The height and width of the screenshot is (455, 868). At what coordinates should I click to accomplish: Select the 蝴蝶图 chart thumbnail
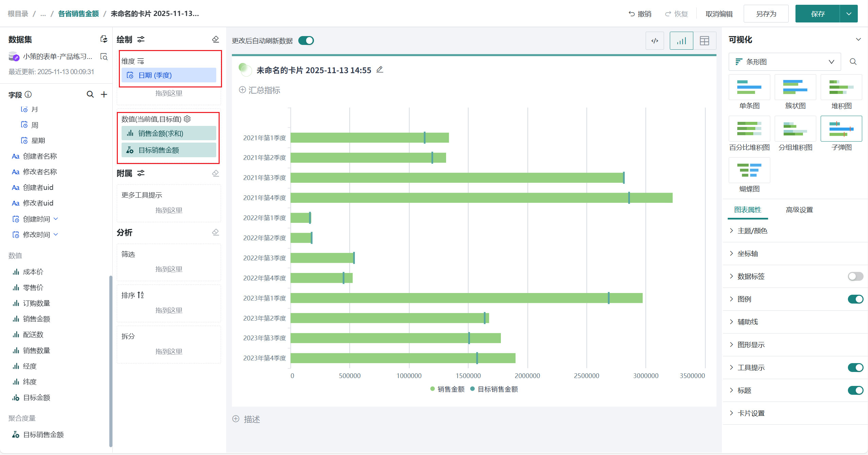pyautogui.click(x=749, y=170)
